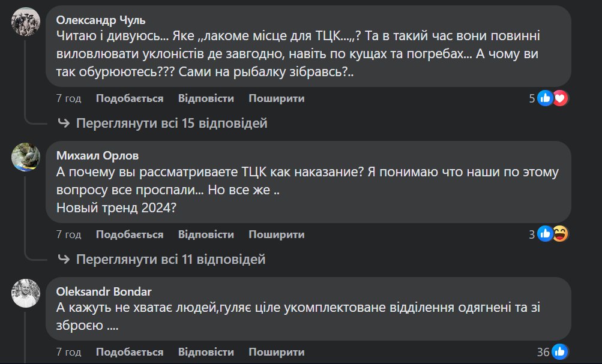This screenshot has height=364, width=602.
Task: Like Михаил Орлов's comment via Подобається
Action: 130,234
